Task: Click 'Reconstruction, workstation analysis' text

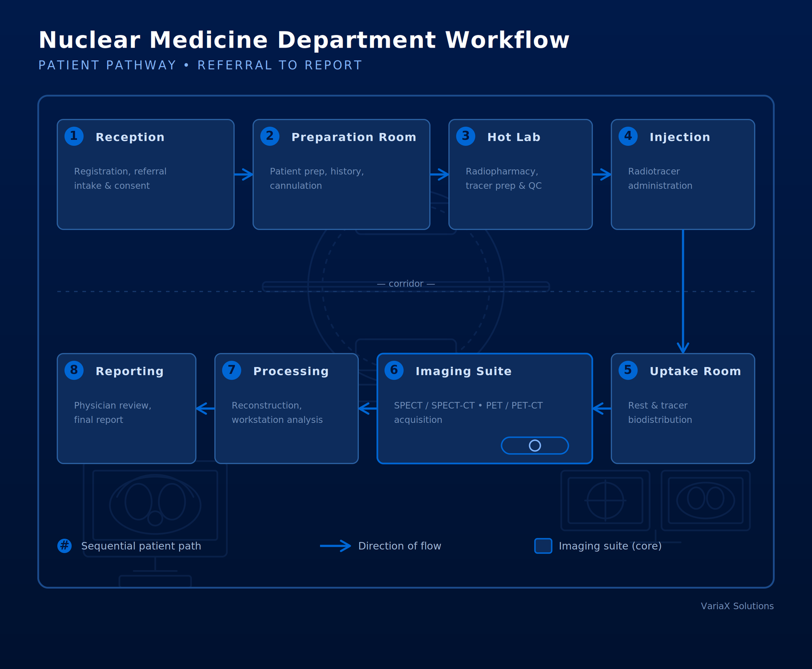Action: coord(277,413)
